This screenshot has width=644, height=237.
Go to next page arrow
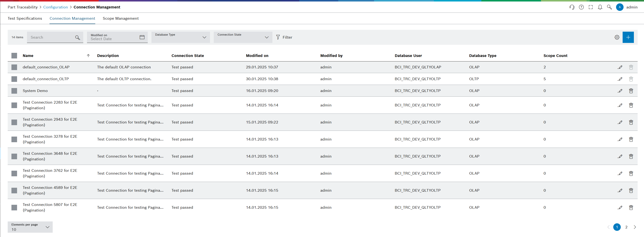click(x=635, y=227)
